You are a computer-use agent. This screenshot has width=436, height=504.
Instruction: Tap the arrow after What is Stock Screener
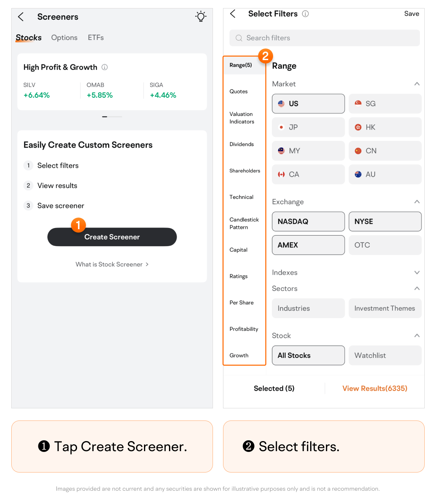[147, 264]
